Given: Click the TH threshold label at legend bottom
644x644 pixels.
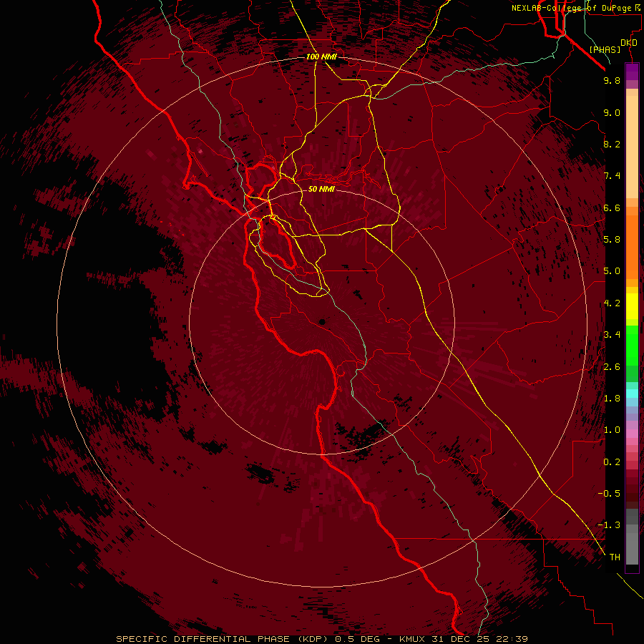Looking at the screenshot, I should [x=615, y=557].
